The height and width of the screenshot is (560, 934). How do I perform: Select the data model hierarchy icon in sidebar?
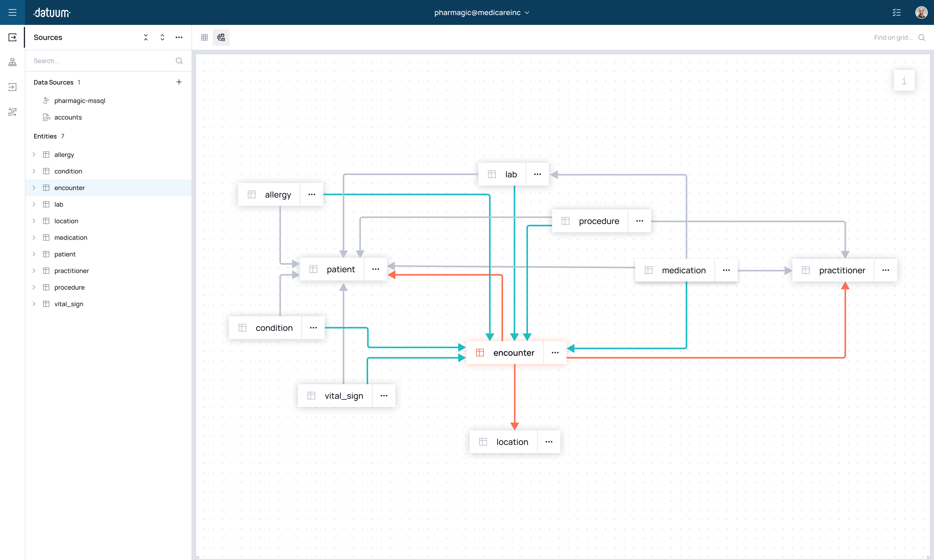point(12,62)
